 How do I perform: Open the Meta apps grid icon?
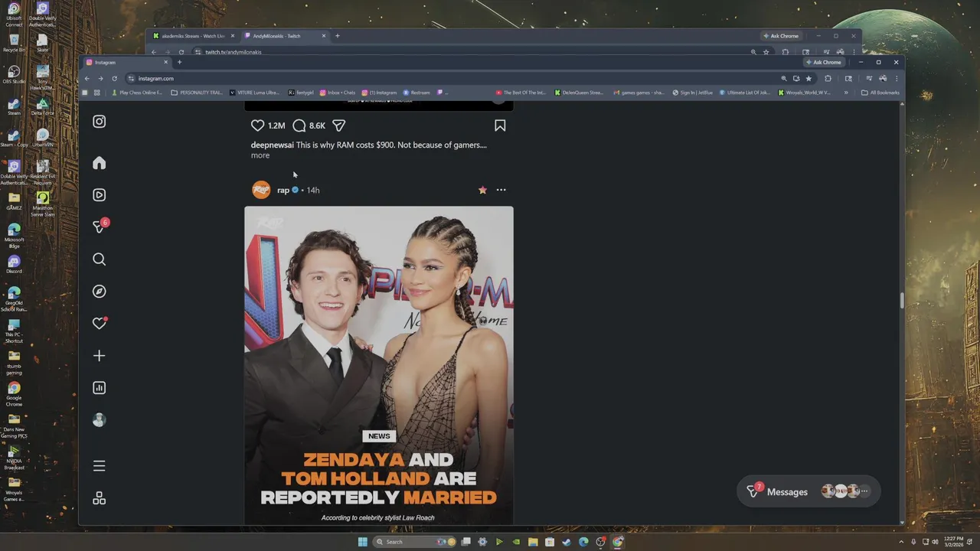pyautogui.click(x=99, y=498)
